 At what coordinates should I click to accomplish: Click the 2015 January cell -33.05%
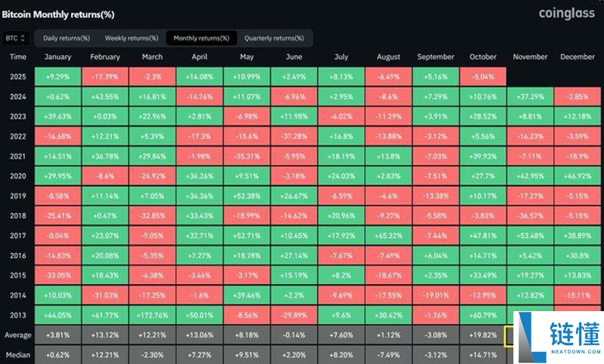[58, 276]
